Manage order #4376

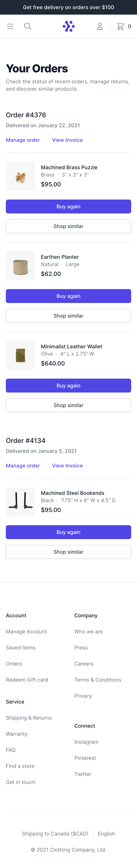pyautogui.click(x=23, y=140)
